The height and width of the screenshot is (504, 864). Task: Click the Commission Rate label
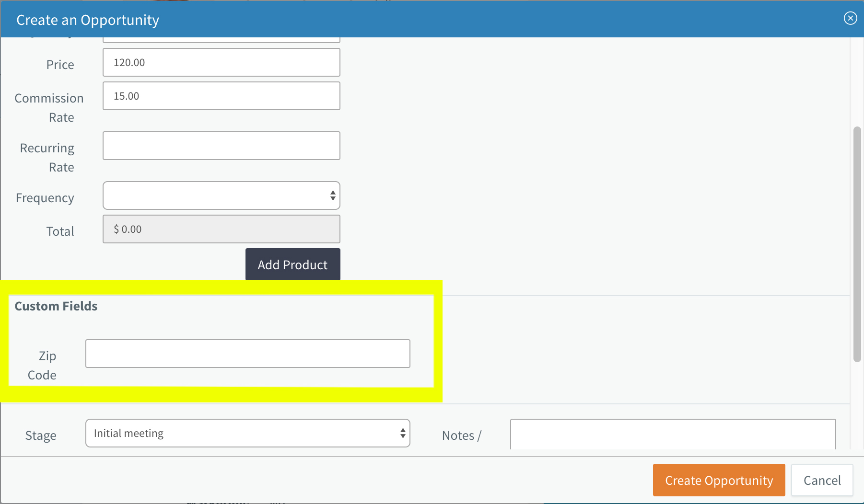click(49, 108)
